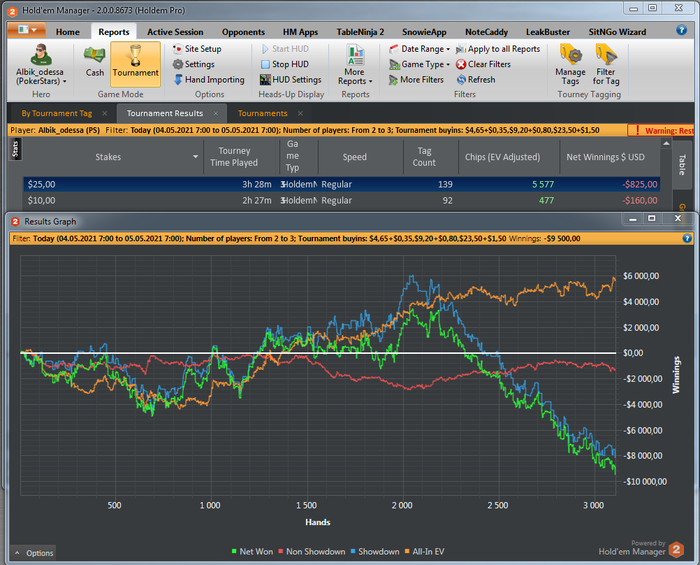Sort by Tag Count column

431,157
